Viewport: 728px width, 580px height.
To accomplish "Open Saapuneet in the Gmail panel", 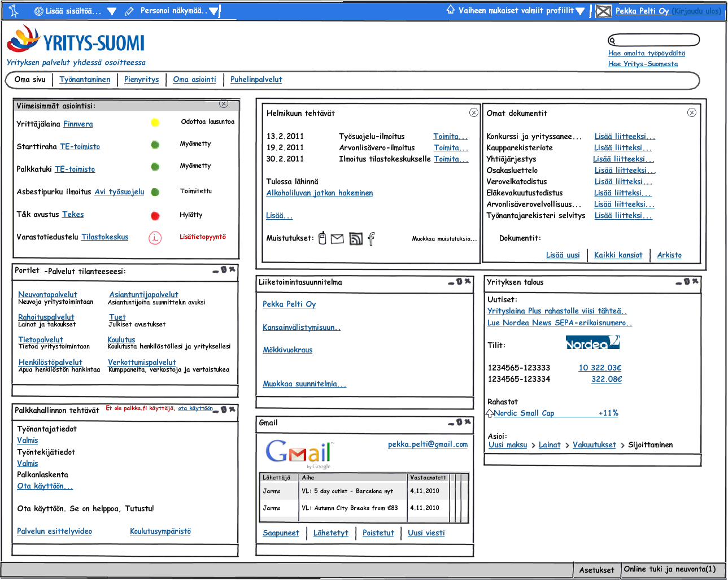I will (281, 533).
